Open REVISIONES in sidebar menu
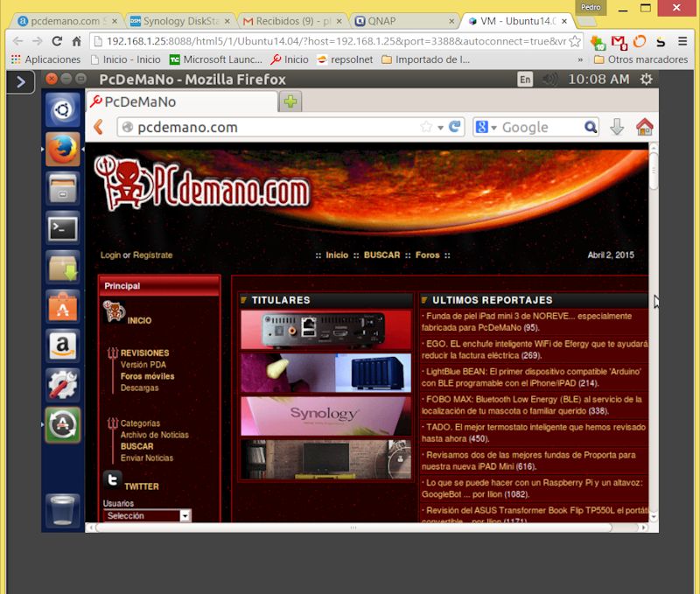The width and height of the screenshot is (700, 594). click(x=144, y=353)
